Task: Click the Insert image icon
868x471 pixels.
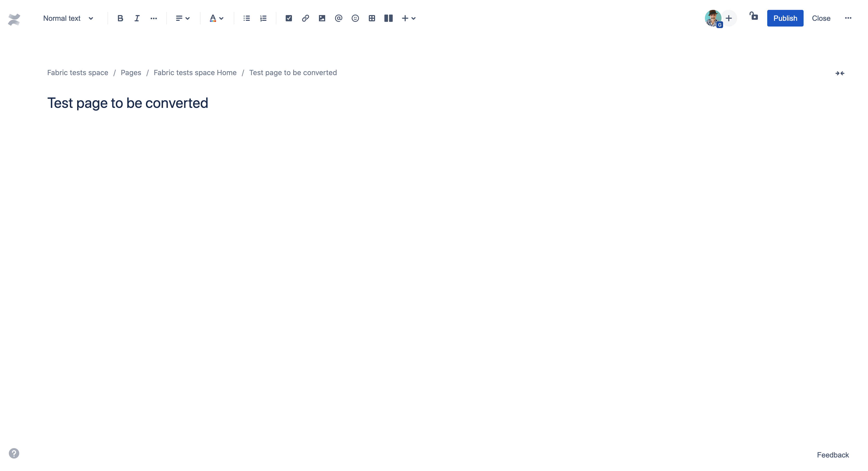Action: [322, 18]
